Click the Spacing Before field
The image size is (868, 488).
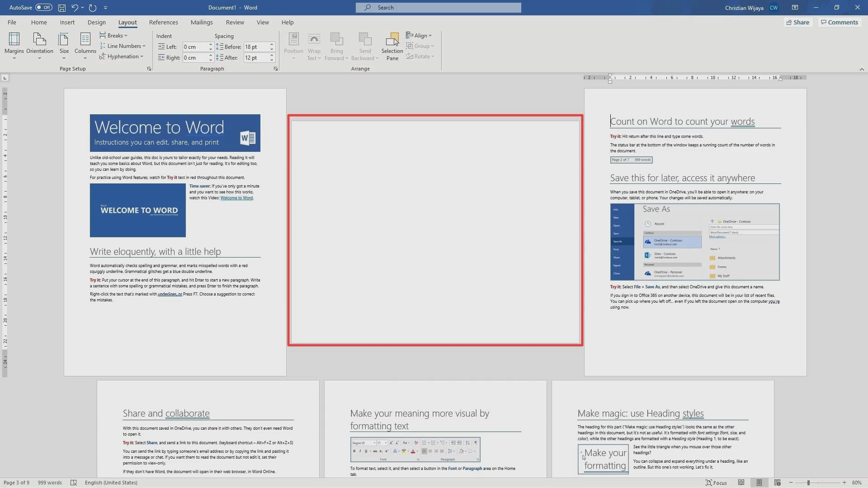[256, 47]
